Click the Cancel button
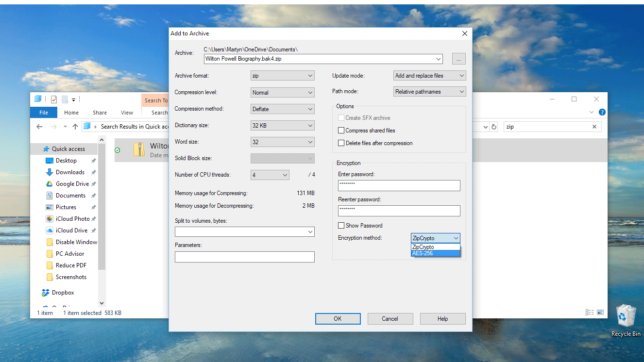Viewport: 644px width, 362px height. pos(390,319)
